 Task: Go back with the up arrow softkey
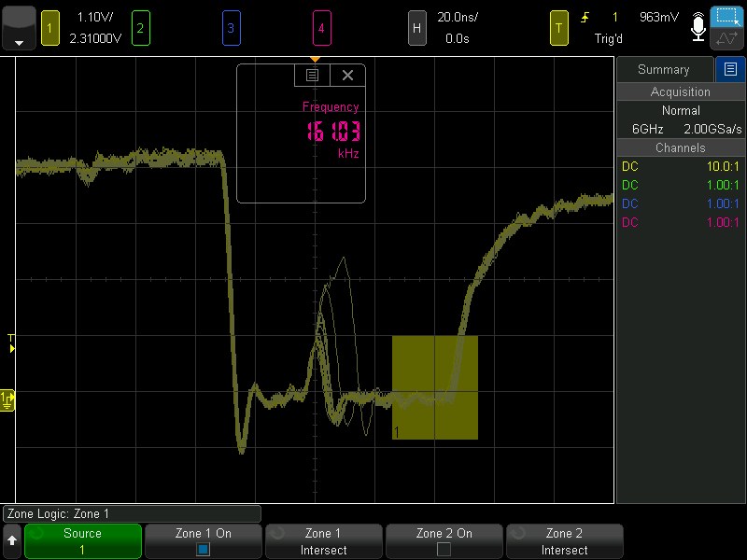pos(12,541)
